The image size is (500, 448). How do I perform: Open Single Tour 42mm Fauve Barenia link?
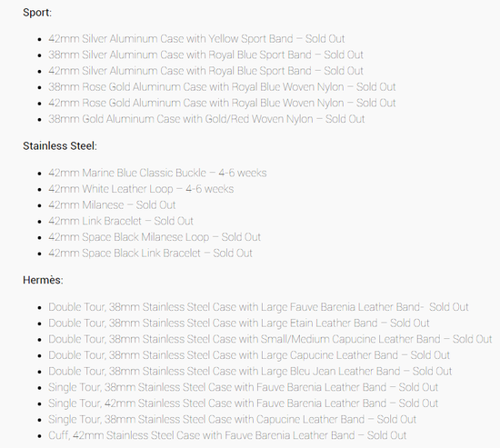[244, 403]
